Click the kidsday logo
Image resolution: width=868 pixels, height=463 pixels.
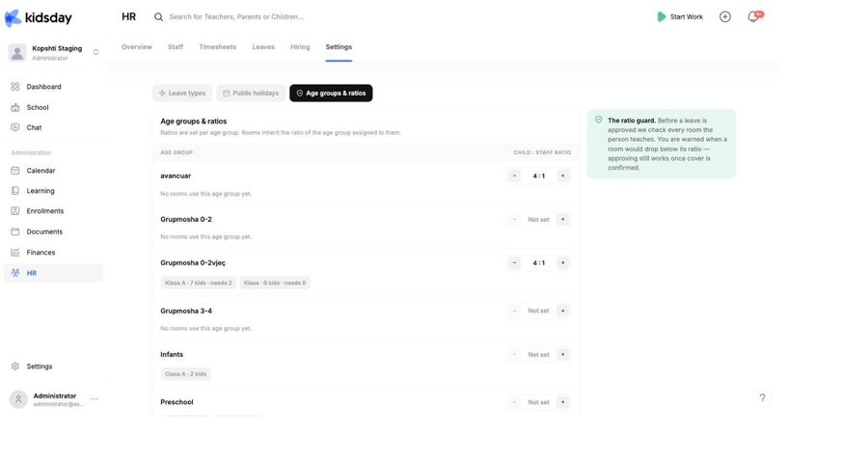39,17
